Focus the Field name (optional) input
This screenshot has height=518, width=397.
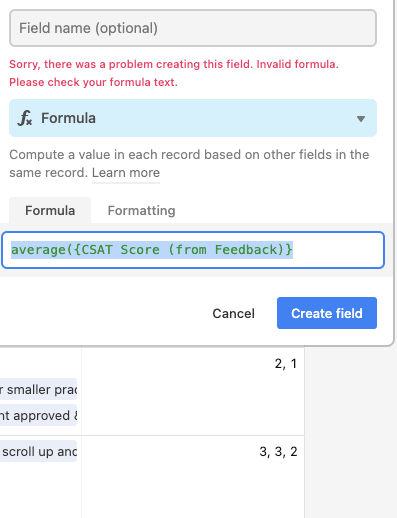pos(193,28)
